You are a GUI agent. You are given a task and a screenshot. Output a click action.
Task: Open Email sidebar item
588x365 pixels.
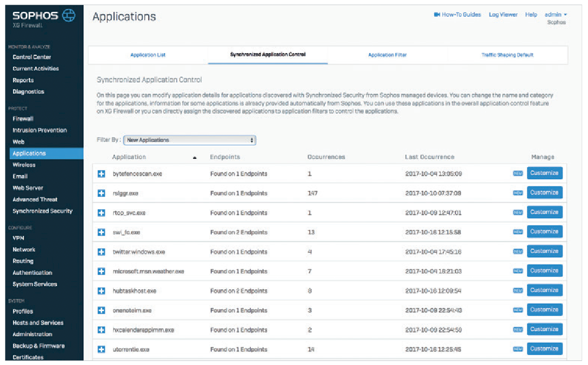20,176
